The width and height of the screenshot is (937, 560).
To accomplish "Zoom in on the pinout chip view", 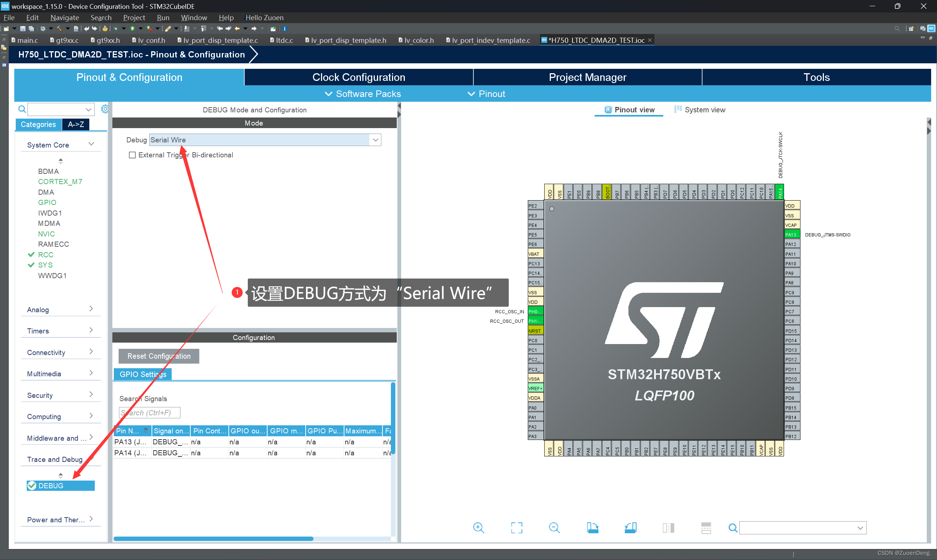I will tap(478, 527).
